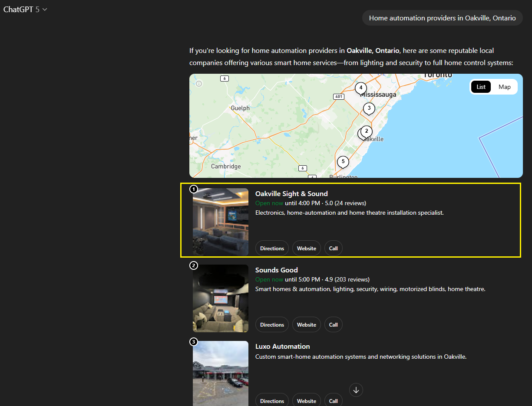Switch to List view toggle
The height and width of the screenshot is (406, 532).
click(481, 87)
